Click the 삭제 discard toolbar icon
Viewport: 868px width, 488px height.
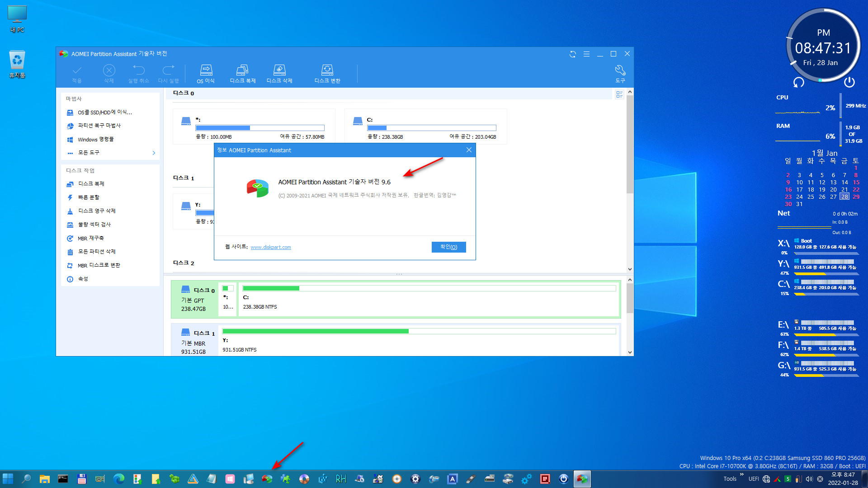click(109, 74)
